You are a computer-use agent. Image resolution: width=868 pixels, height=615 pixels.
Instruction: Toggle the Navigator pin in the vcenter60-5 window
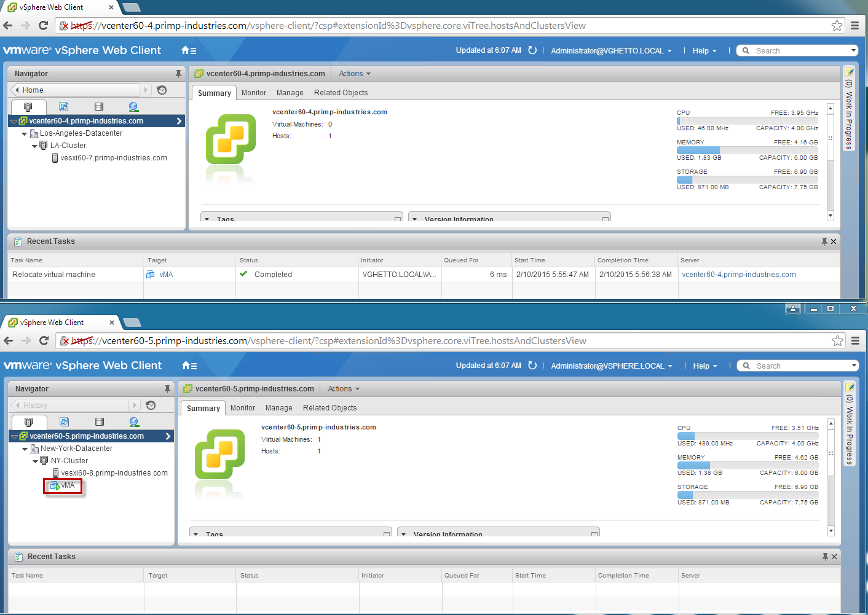click(x=167, y=389)
